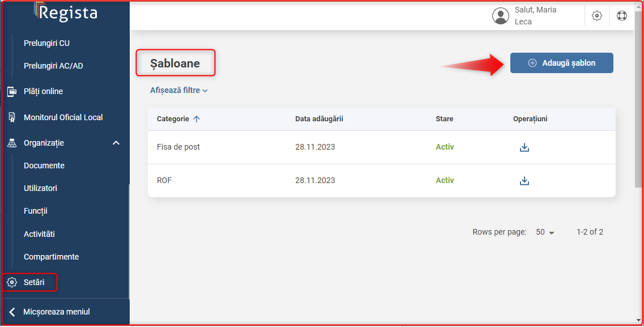644x327 pixels.
Task: Click the sidebar menu scrollbar
Action: coord(129,243)
